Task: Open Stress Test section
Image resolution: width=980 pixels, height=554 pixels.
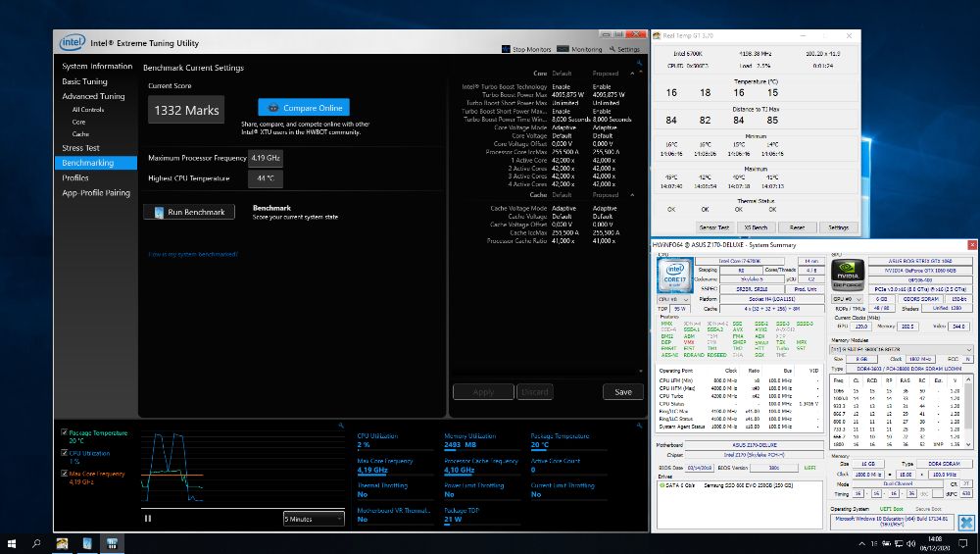Action: point(80,148)
